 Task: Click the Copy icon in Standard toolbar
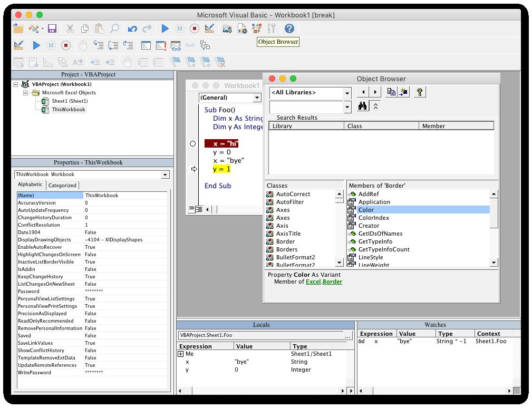pos(85,28)
